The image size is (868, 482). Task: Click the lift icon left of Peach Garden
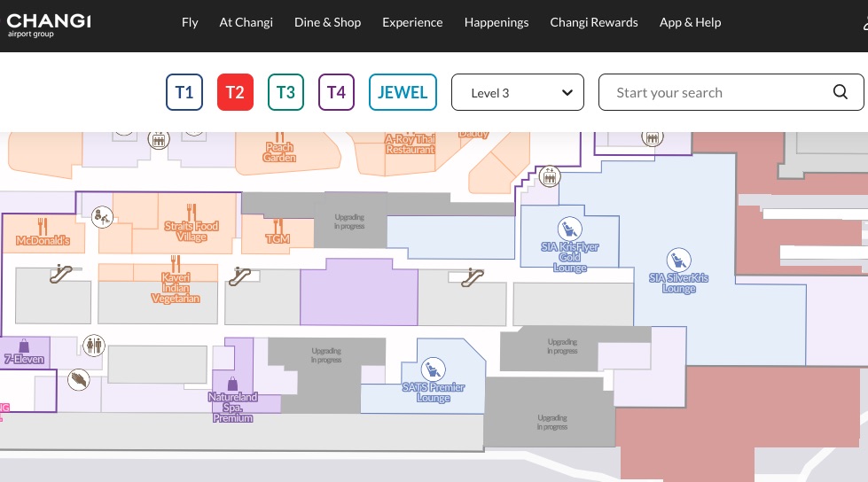(159, 139)
